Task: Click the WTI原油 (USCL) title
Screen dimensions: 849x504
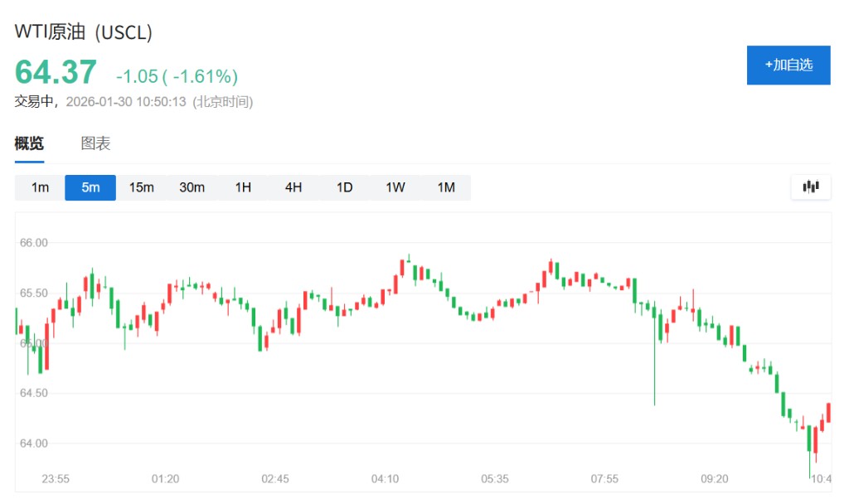Action: click(84, 32)
